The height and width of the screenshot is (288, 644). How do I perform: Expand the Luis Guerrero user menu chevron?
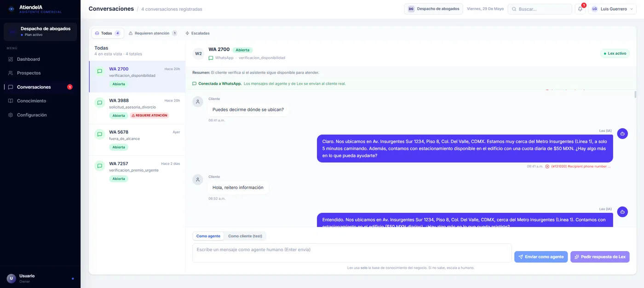(632, 9)
